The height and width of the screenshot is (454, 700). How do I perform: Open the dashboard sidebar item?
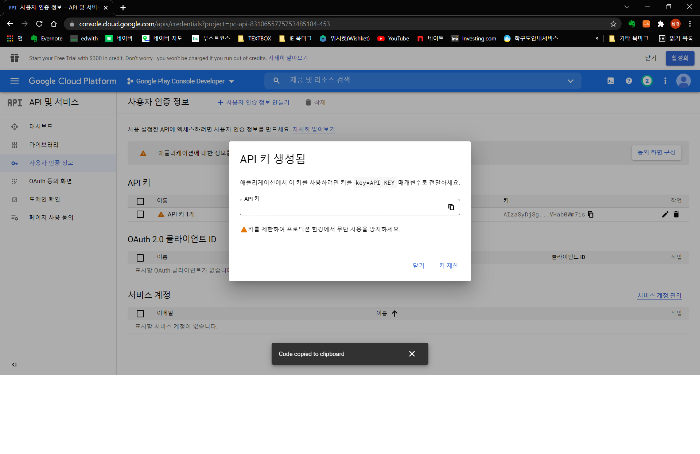coord(58,126)
